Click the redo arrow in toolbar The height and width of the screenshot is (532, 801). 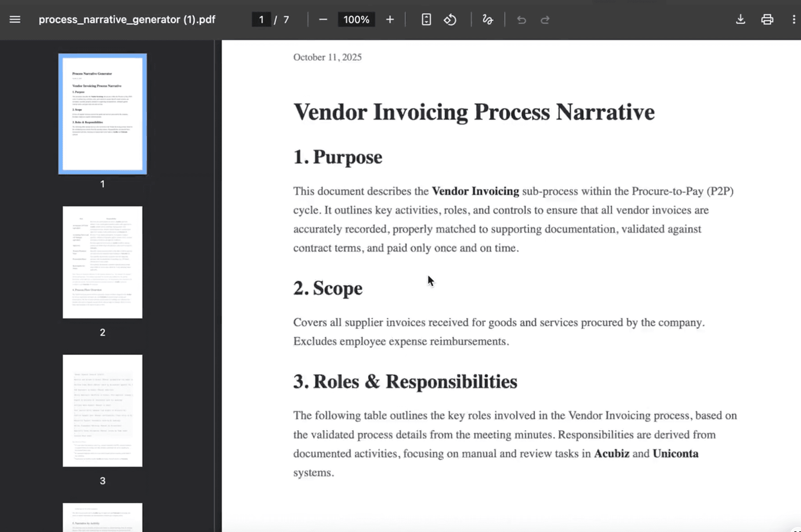coord(545,20)
